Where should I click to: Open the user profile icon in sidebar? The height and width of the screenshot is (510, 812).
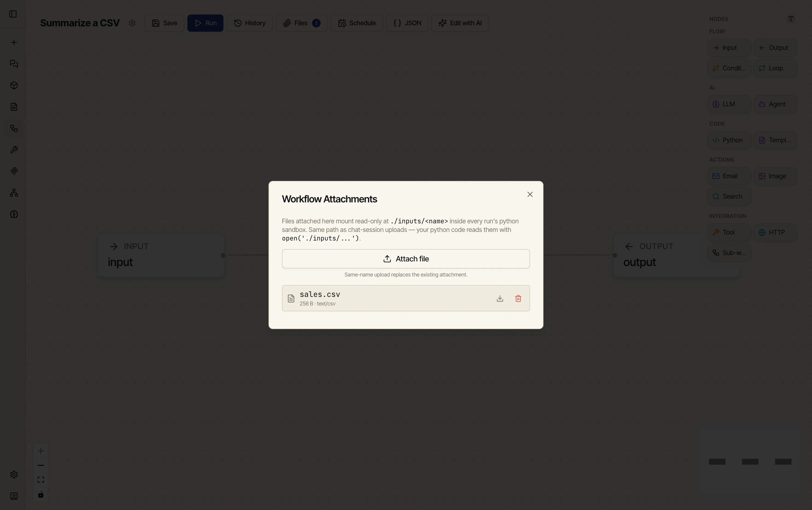pyautogui.click(x=14, y=496)
